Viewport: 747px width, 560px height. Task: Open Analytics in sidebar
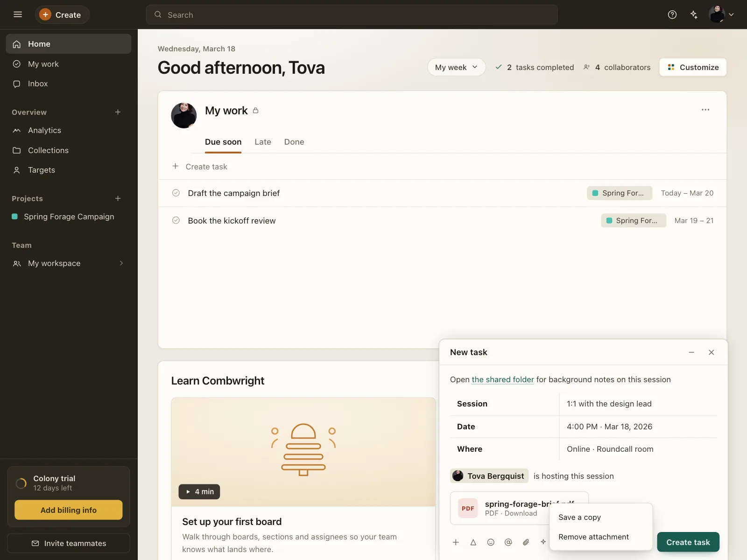click(x=69, y=130)
